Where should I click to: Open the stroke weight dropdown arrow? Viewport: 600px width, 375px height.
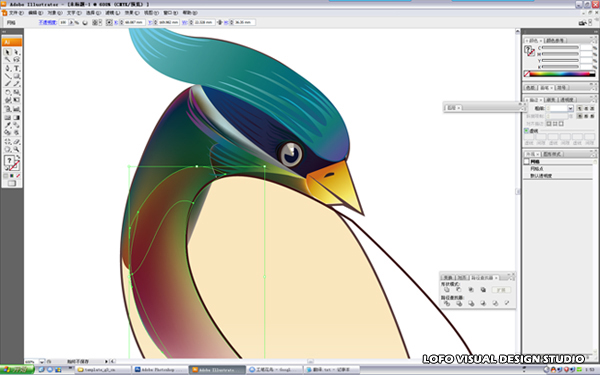570,109
